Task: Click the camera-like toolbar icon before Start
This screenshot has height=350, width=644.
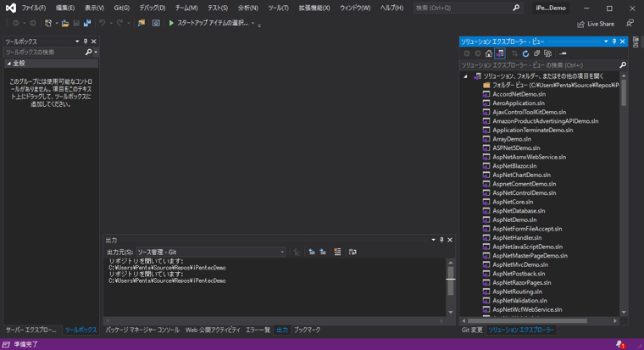Action: (156, 24)
